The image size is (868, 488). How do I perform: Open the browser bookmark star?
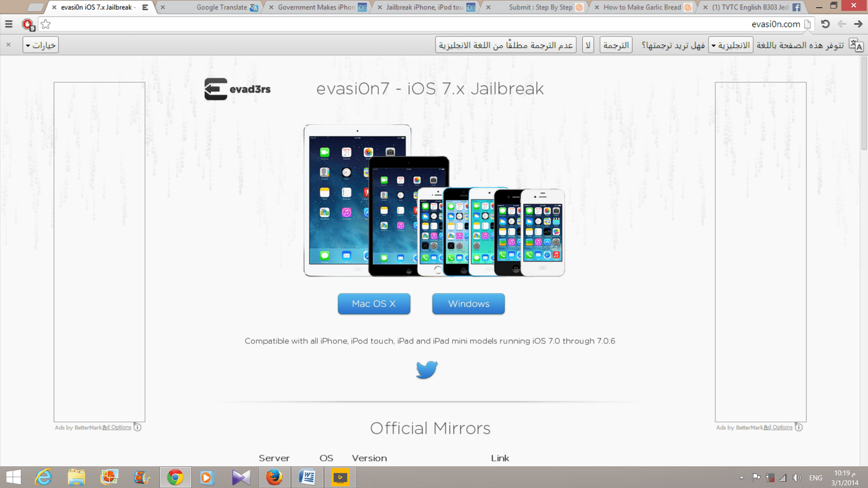click(45, 24)
